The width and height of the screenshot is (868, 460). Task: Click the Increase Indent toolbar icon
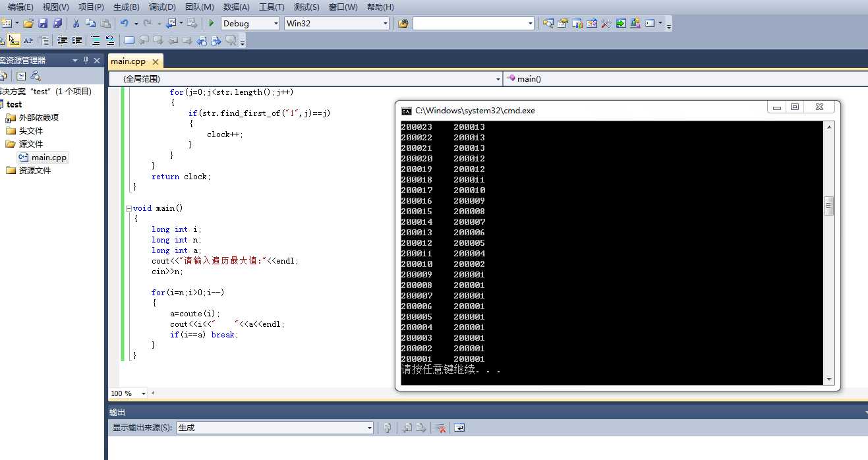[77, 40]
